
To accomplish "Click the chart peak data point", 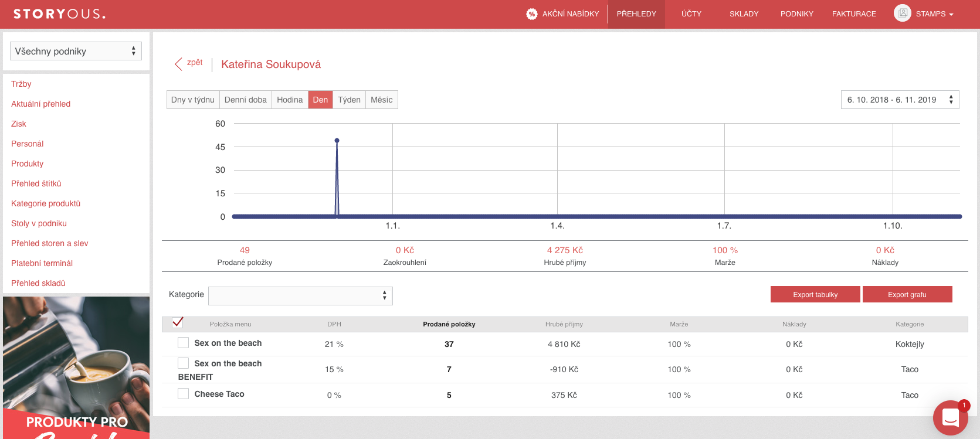I will tap(337, 141).
